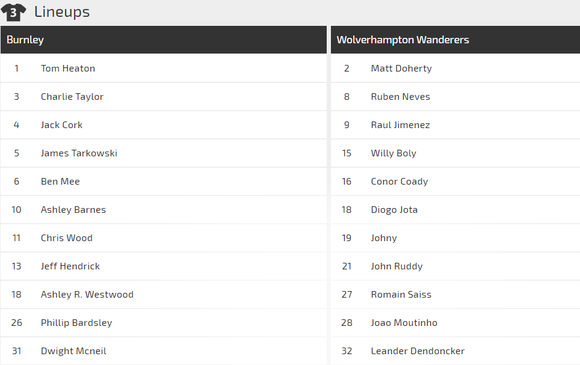The width and height of the screenshot is (580, 365).
Task: Select Ruben Neves in Wolves lineup
Action: click(x=401, y=97)
